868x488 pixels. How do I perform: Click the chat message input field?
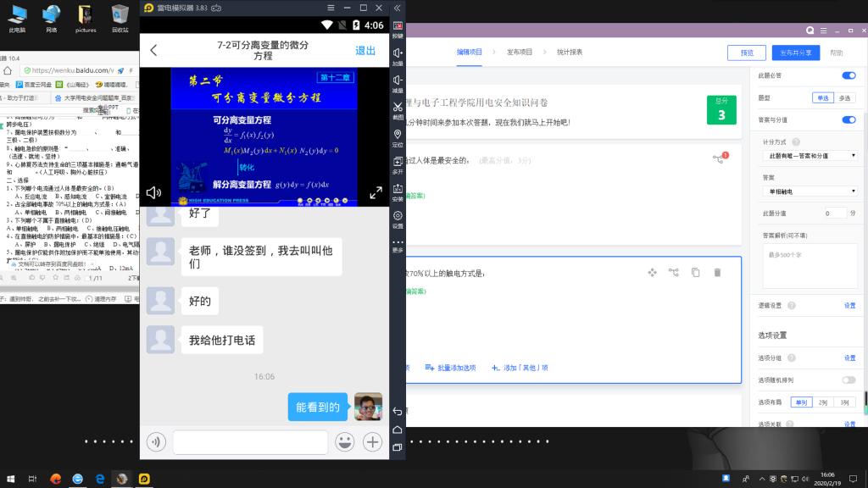coord(250,441)
